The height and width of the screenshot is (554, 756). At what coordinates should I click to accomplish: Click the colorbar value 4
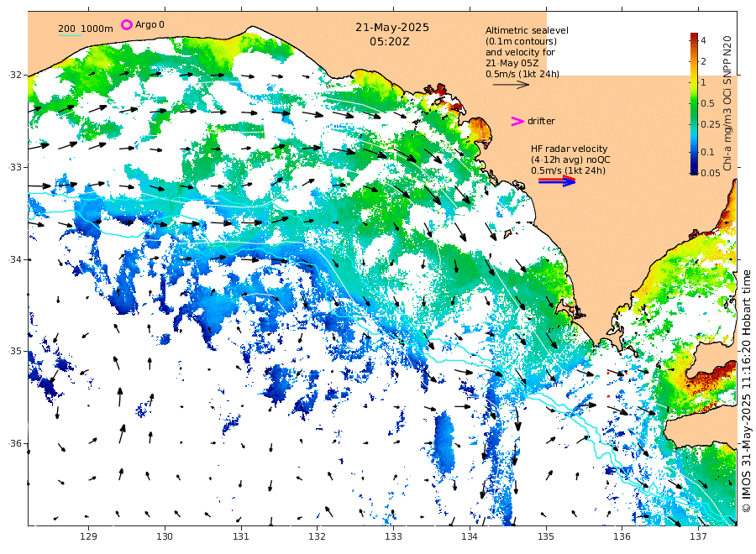(703, 40)
